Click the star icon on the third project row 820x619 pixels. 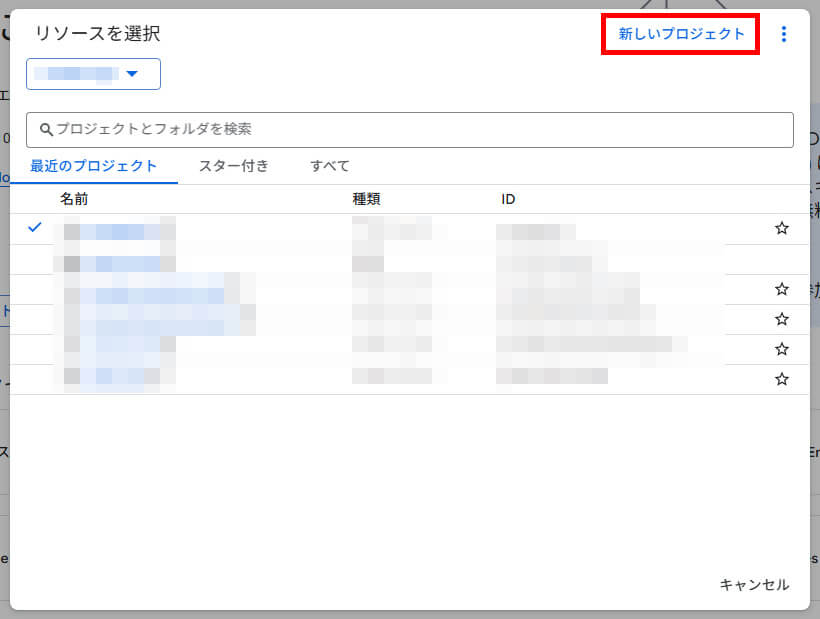[782, 318]
